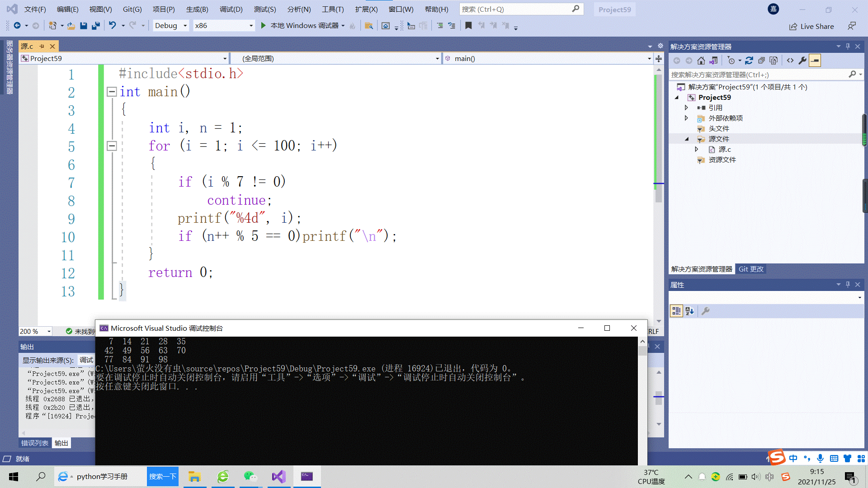Click Collapse All icon in Solution Explorer

pyautogui.click(x=761, y=61)
